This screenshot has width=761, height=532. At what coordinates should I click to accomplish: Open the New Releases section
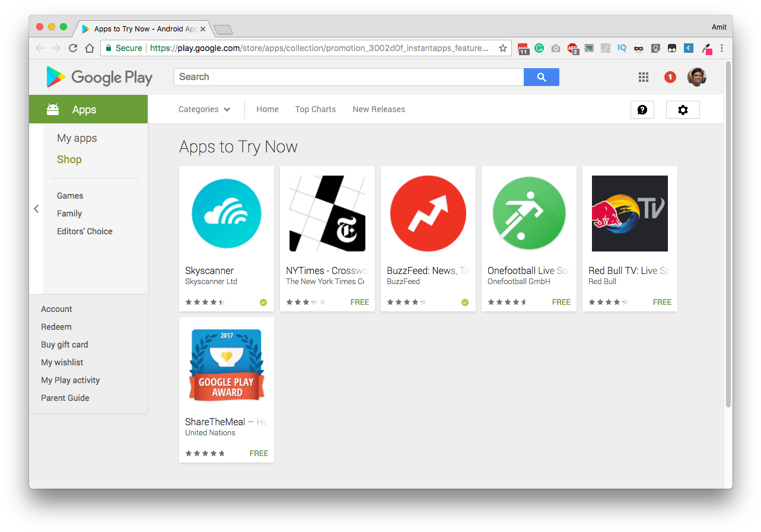[x=378, y=109]
